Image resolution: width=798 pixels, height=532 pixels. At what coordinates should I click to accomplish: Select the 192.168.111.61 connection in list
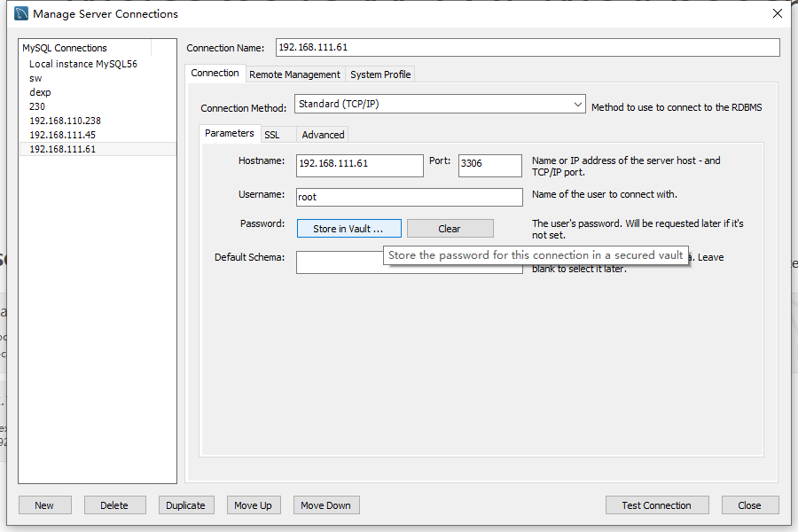point(98,149)
